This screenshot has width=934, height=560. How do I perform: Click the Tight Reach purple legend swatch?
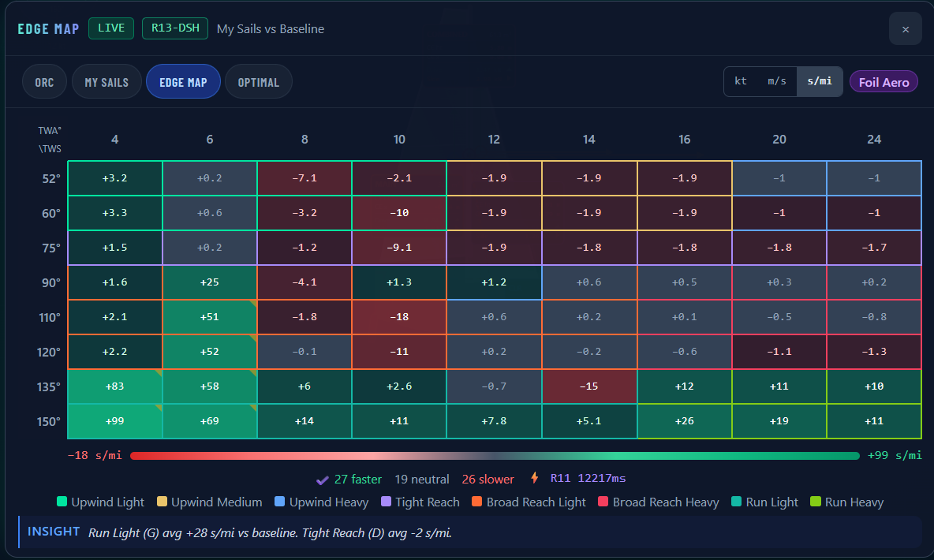386,502
